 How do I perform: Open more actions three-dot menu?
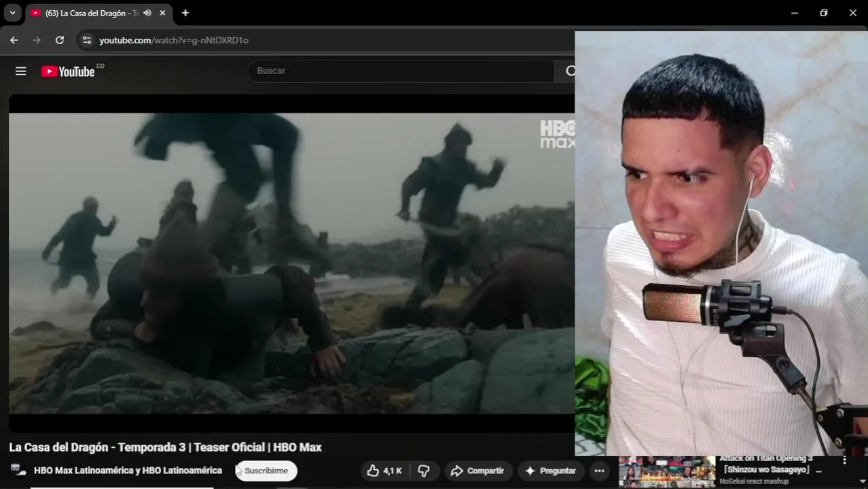click(599, 471)
